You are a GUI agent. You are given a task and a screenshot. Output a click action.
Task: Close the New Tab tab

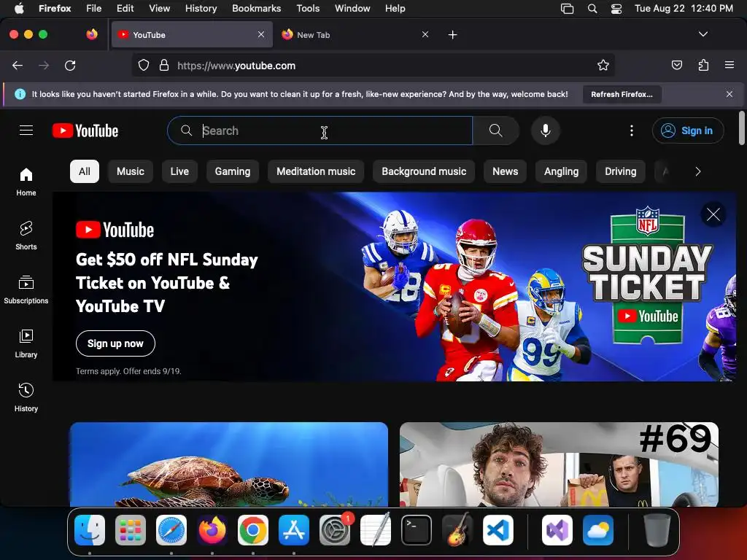[x=425, y=34]
